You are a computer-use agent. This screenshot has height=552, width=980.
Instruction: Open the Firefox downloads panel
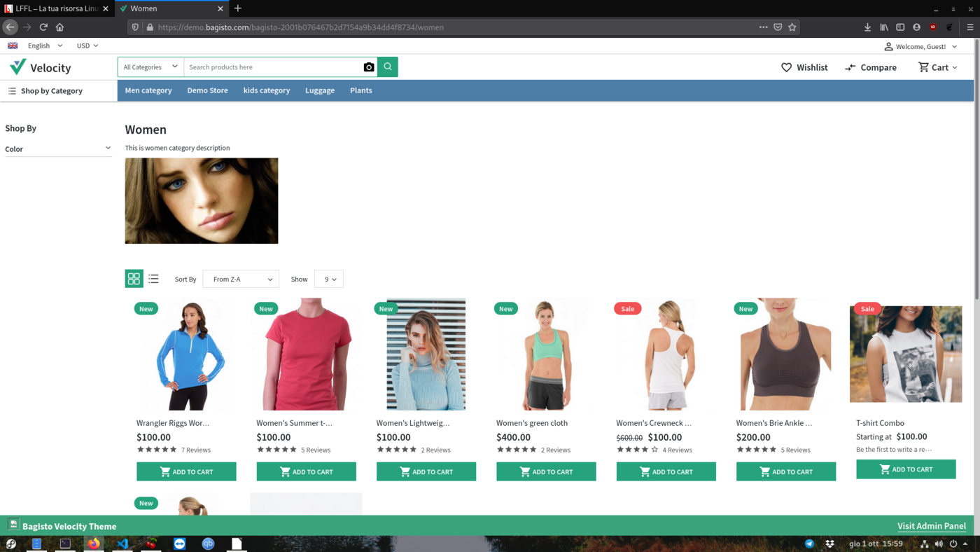pyautogui.click(x=867, y=27)
